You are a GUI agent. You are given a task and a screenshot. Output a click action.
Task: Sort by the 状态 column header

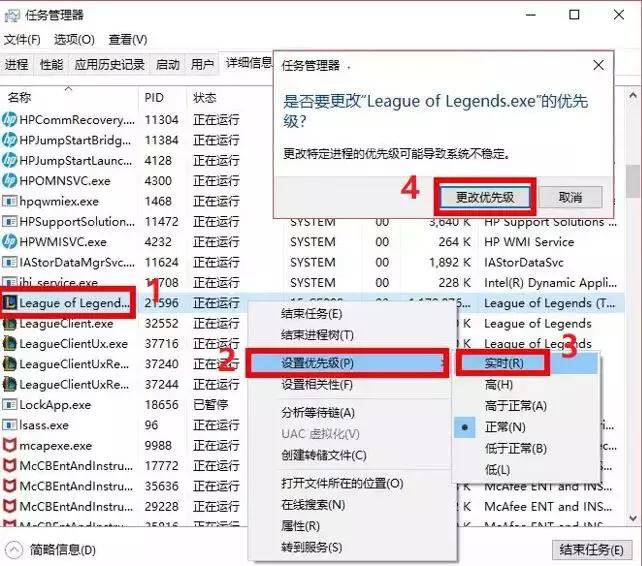[229, 98]
